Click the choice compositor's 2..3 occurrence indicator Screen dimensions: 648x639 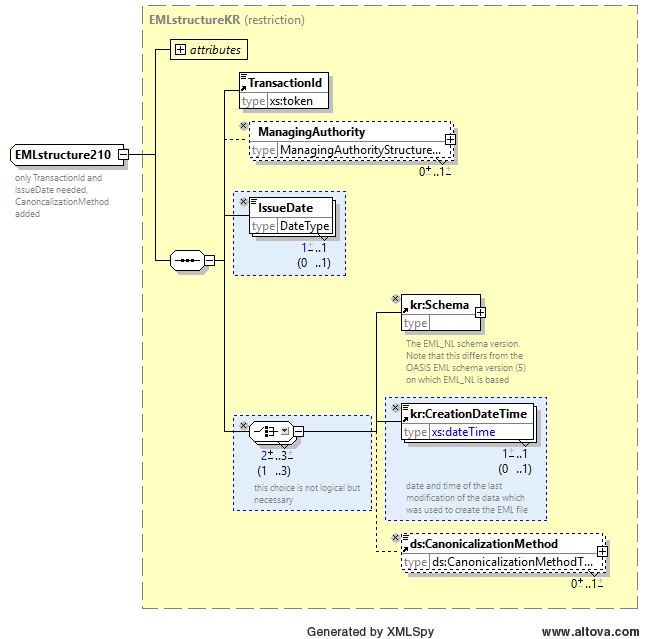coord(277,455)
